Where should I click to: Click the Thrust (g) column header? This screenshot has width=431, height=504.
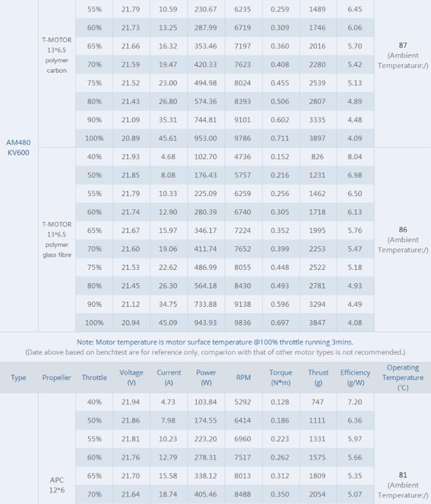click(x=318, y=377)
